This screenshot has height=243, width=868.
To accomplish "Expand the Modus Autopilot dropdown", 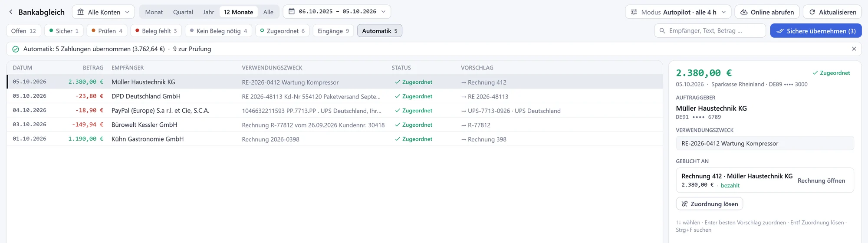I will [x=678, y=12].
